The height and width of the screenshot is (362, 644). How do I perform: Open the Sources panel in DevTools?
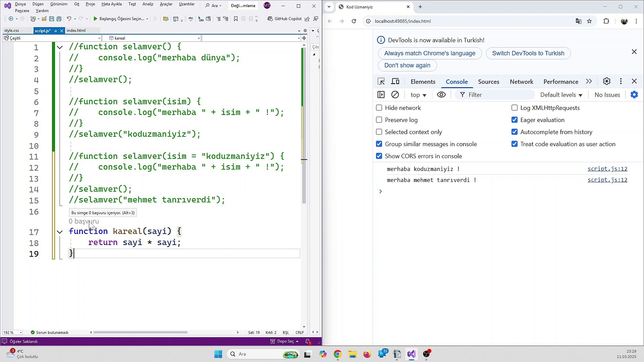(x=488, y=81)
